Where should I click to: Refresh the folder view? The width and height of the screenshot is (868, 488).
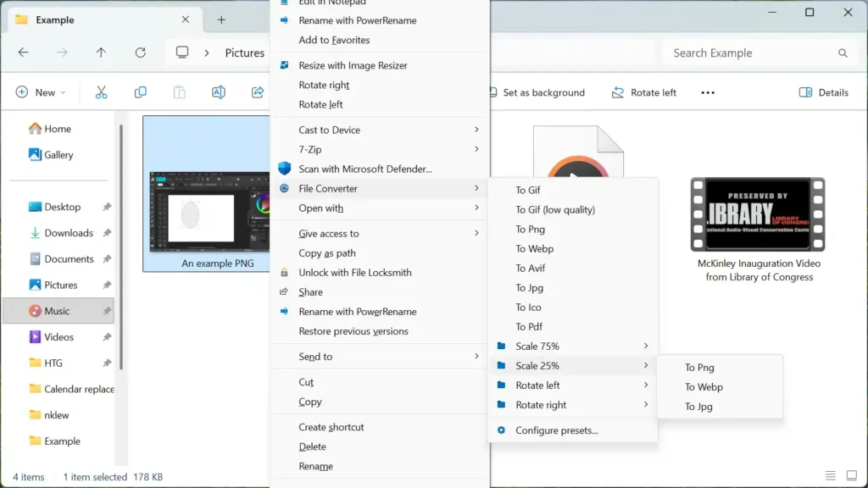[140, 53]
